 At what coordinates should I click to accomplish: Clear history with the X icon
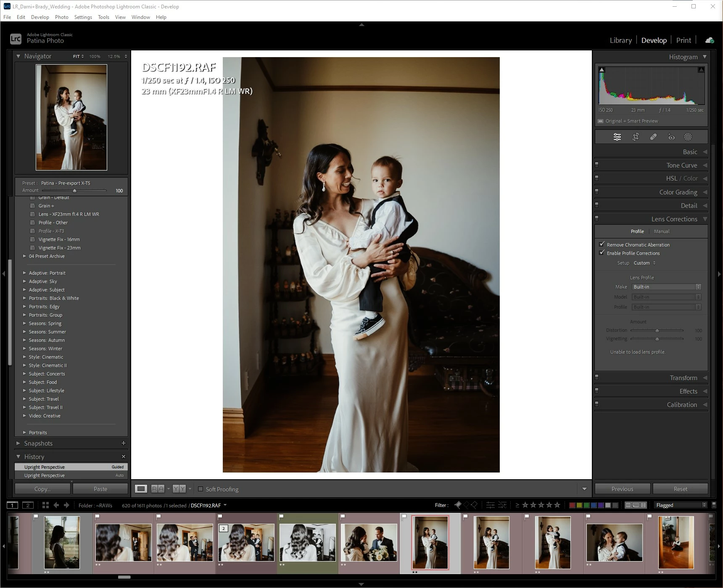[124, 457]
